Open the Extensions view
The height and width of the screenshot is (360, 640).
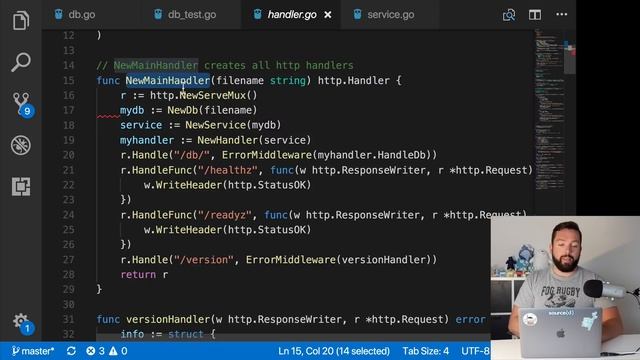pos(21,187)
